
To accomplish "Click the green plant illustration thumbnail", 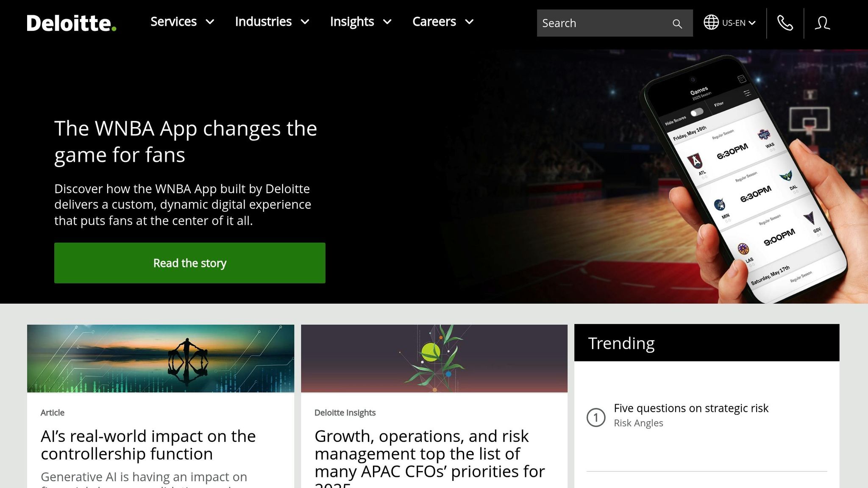I will click(x=434, y=358).
